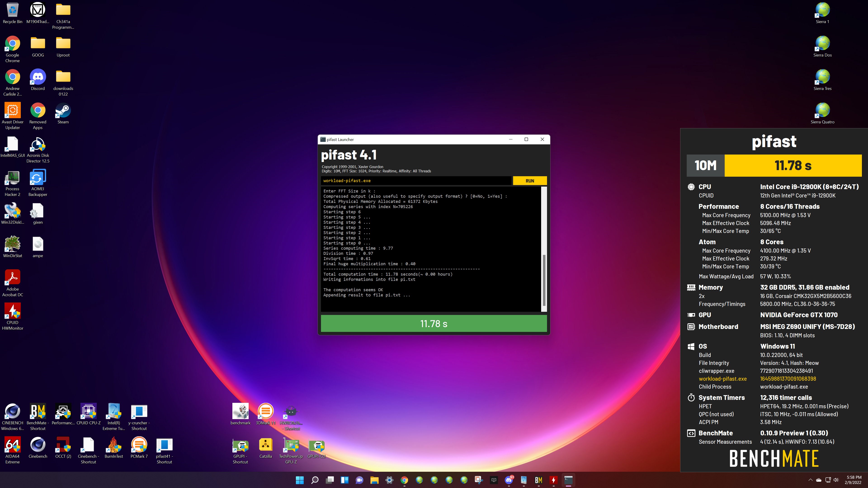Open the WinDirStat desktop icon
The width and height of the screenshot is (868, 488).
coord(12,247)
